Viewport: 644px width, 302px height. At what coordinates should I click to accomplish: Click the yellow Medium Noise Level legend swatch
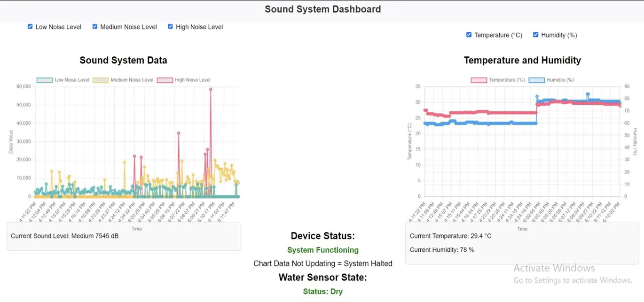[101, 80]
